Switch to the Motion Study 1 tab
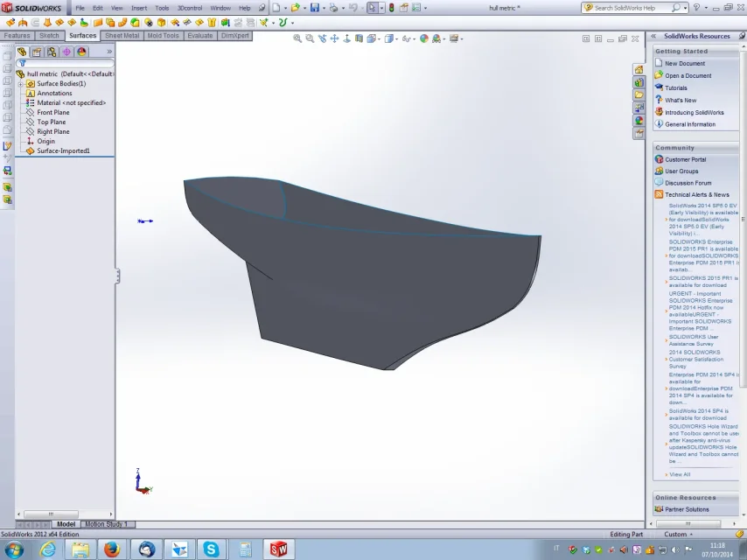Image resolution: width=747 pixels, height=560 pixels. pos(107,524)
